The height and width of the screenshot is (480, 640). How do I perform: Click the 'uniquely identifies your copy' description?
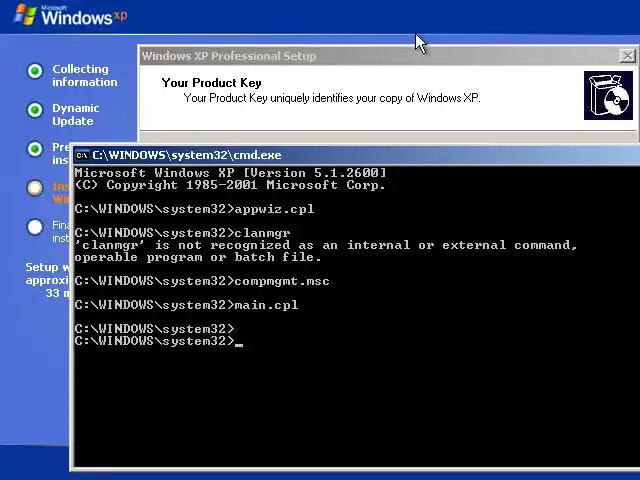pyautogui.click(x=332, y=98)
